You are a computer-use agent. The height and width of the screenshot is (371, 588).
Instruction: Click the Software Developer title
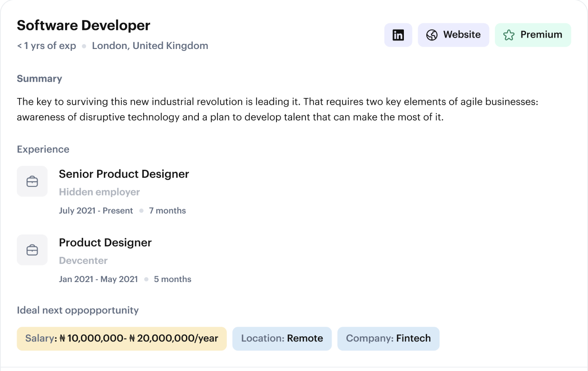[83, 25]
